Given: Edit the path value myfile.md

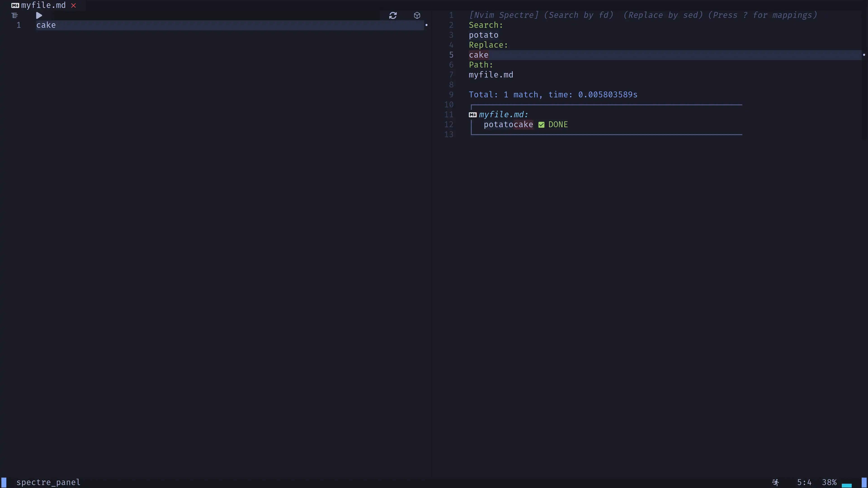Looking at the screenshot, I should (491, 75).
